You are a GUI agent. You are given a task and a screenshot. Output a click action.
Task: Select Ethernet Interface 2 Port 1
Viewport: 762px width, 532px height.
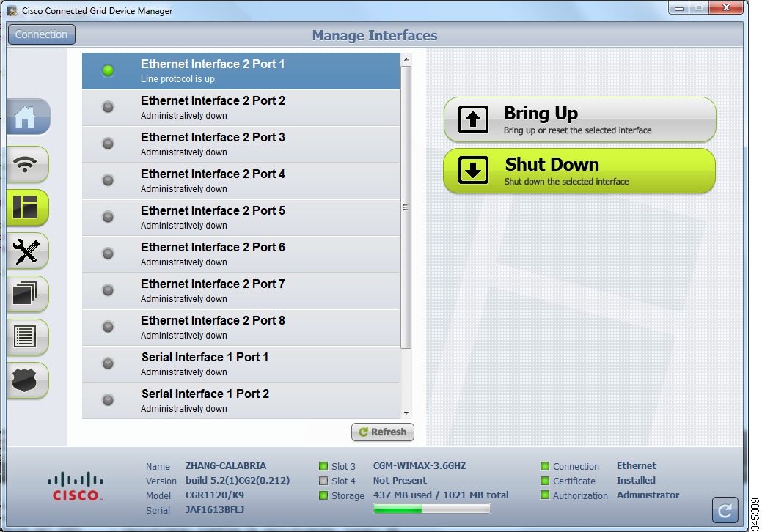point(241,71)
